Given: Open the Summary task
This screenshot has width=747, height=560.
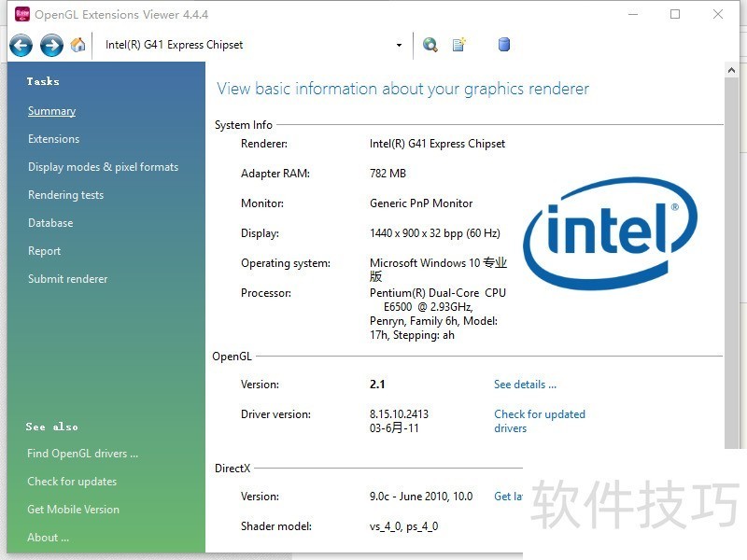Looking at the screenshot, I should (52, 111).
